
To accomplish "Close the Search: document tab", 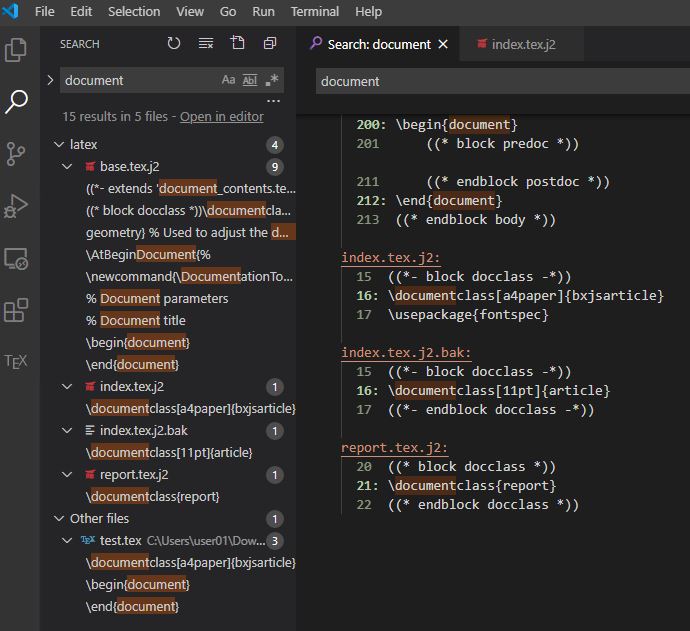I will click(443, 44).
